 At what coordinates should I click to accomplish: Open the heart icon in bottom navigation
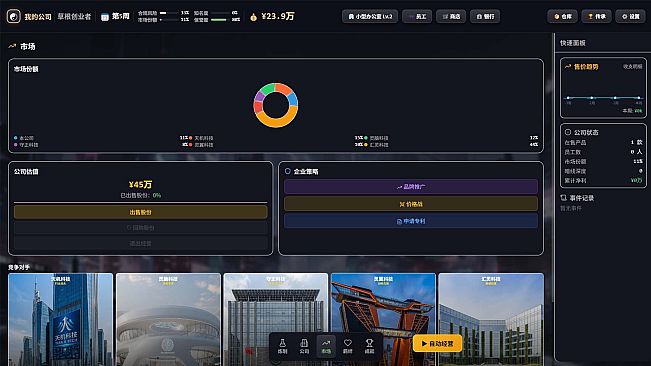point(348,346)
